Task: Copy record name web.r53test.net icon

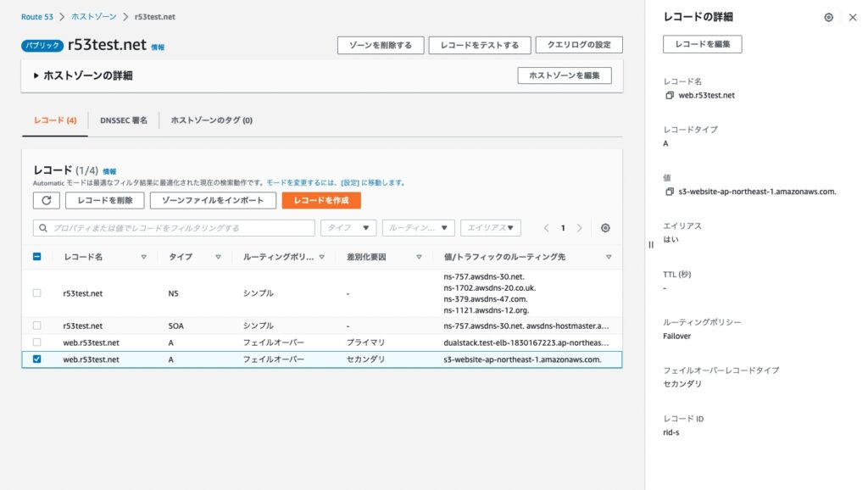Action: click(670, 95)
